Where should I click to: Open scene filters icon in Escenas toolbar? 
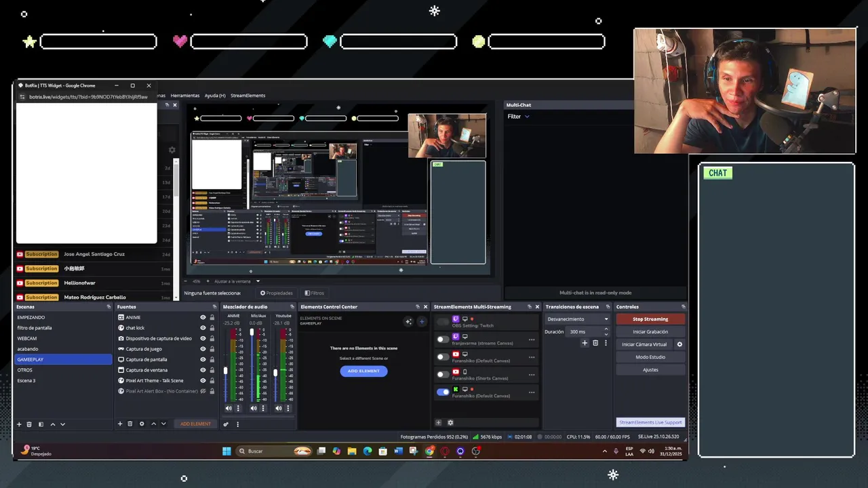(41, 424)
